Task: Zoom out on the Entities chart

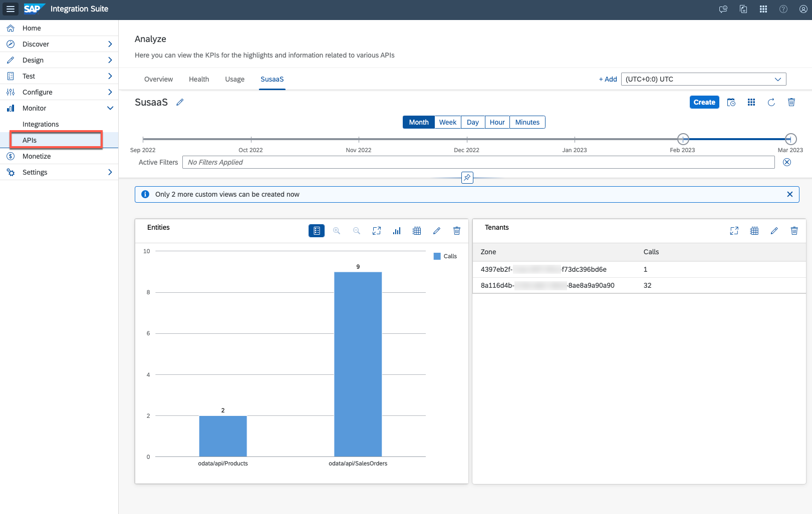Action: [x=357, y=231]
